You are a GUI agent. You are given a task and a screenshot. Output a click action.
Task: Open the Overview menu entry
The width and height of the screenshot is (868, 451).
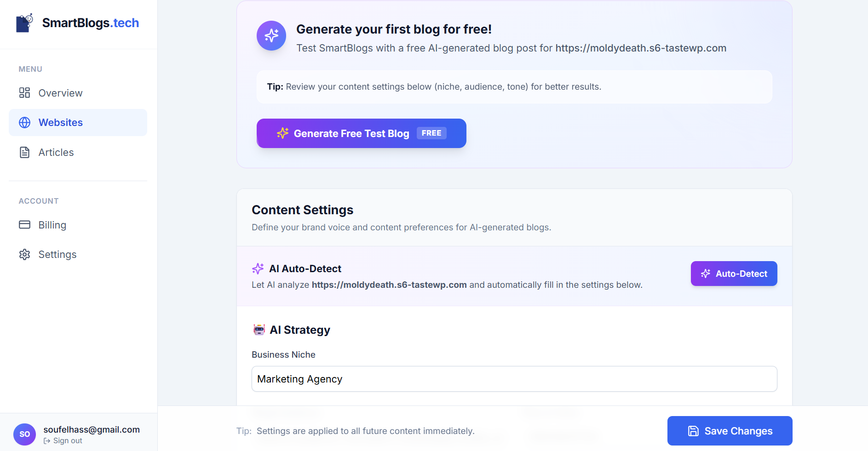pyautogui.click(x=60, y=92)
